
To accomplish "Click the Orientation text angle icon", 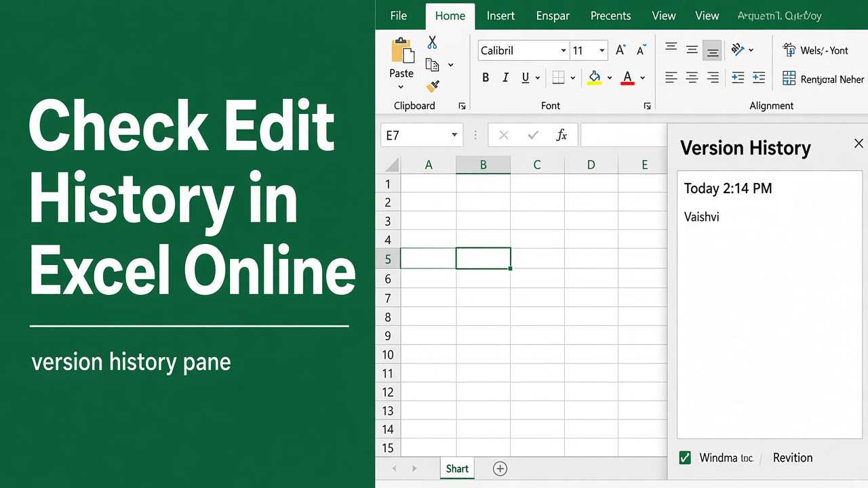I will [x=737, y=49].
